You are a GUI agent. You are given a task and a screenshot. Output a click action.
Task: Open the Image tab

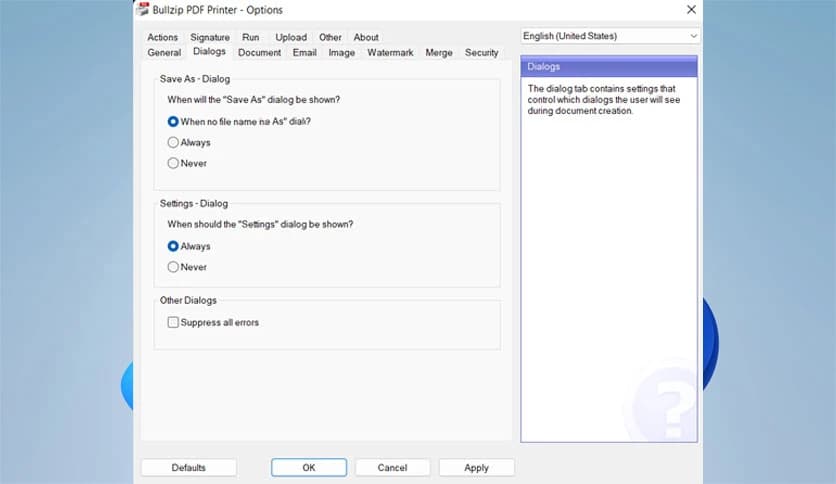click(342, 52)
